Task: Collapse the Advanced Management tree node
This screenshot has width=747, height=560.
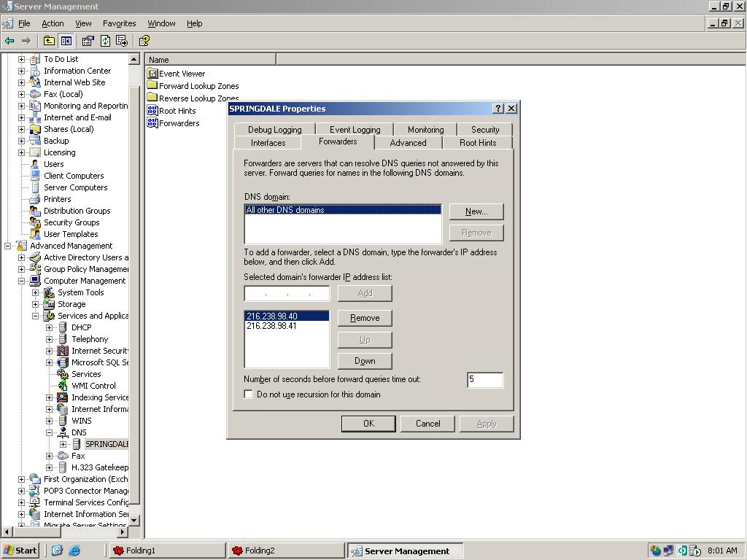Action: (8, 246)
